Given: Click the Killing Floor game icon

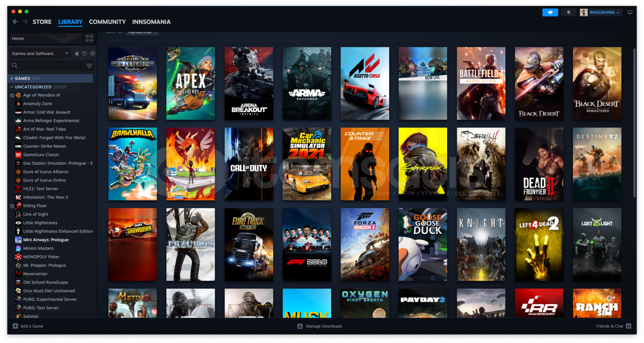Looking at the screenshot, I should click(18, 206).
